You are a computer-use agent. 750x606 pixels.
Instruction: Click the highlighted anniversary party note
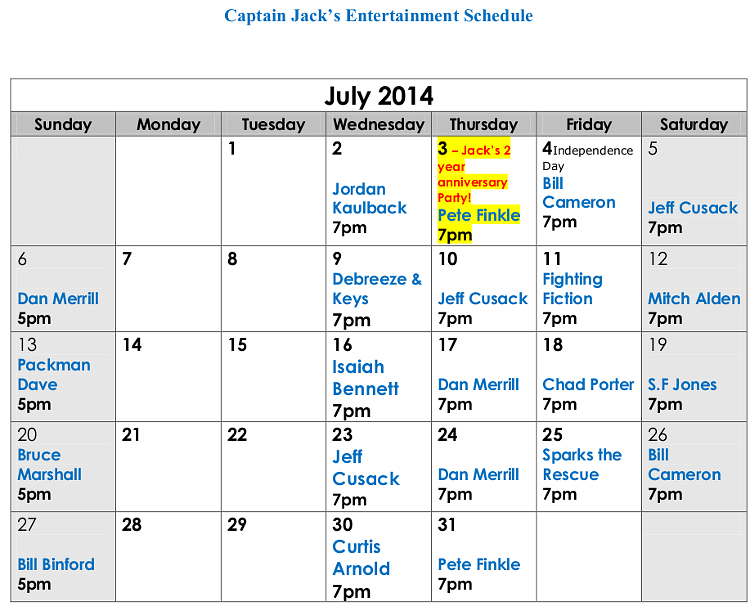point(474,174)
